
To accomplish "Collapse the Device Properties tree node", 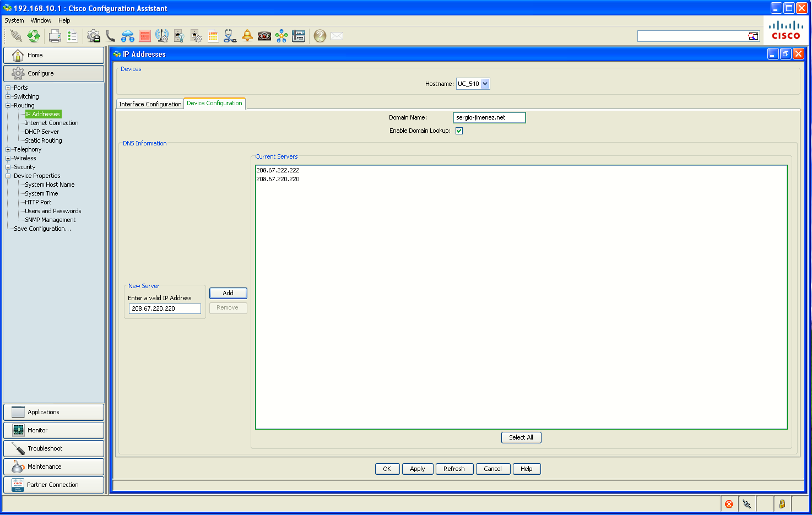I will coord(8,176).
